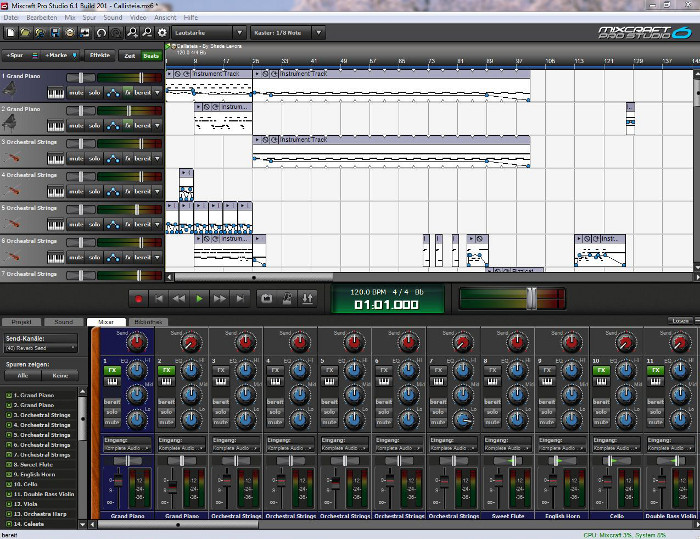Toggle loop playback mode icon
Screen dimensions: 700x539
point(267,299)
